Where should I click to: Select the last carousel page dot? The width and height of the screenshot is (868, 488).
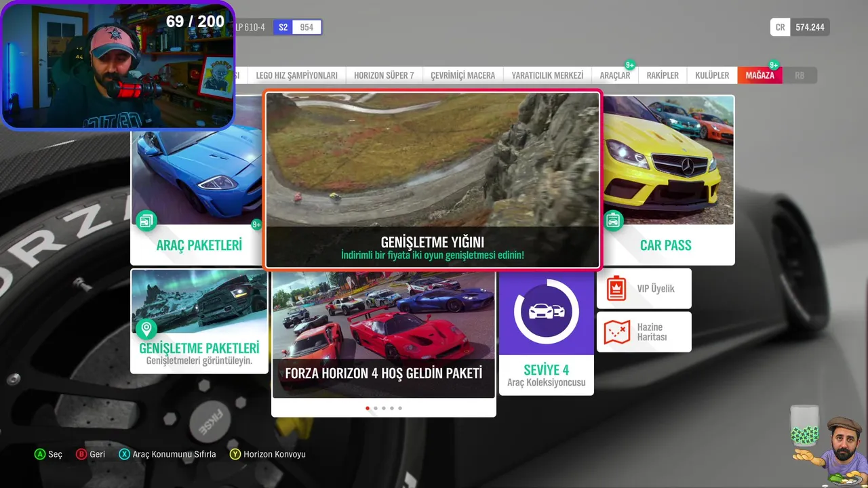(x=400, y=408)
